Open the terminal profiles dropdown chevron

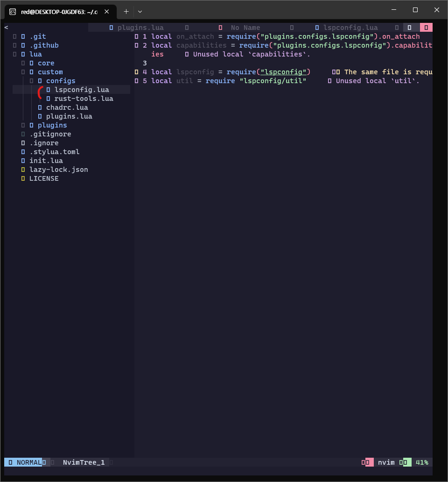(140, 12)
